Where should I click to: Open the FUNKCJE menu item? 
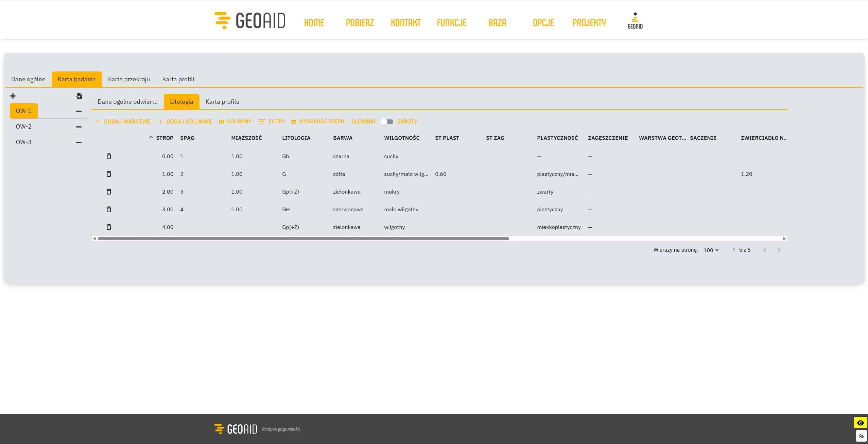pos(451,23)
